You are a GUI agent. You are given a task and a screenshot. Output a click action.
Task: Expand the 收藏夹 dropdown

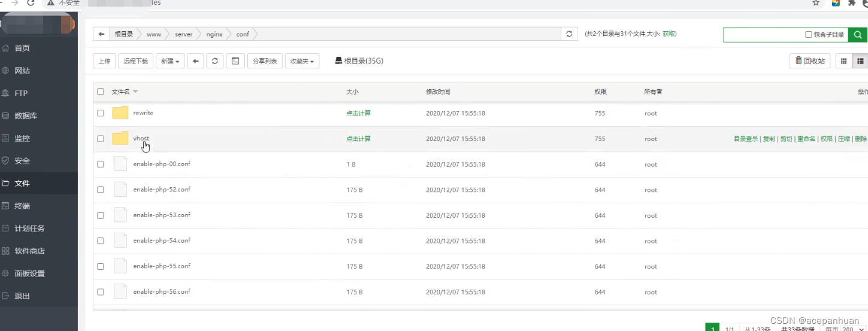click(303, 61)
